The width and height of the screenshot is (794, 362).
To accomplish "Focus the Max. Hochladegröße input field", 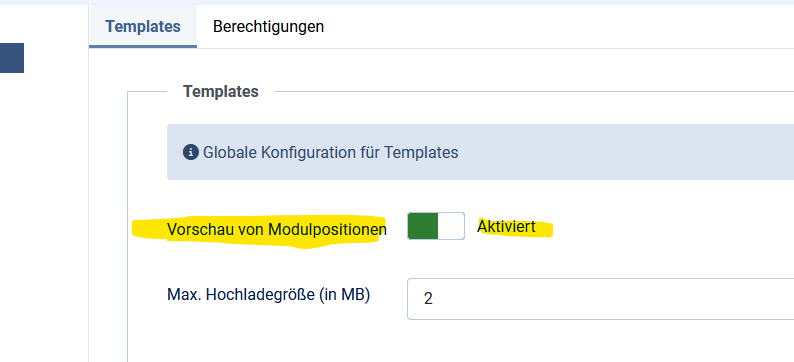I will (601, 299).
